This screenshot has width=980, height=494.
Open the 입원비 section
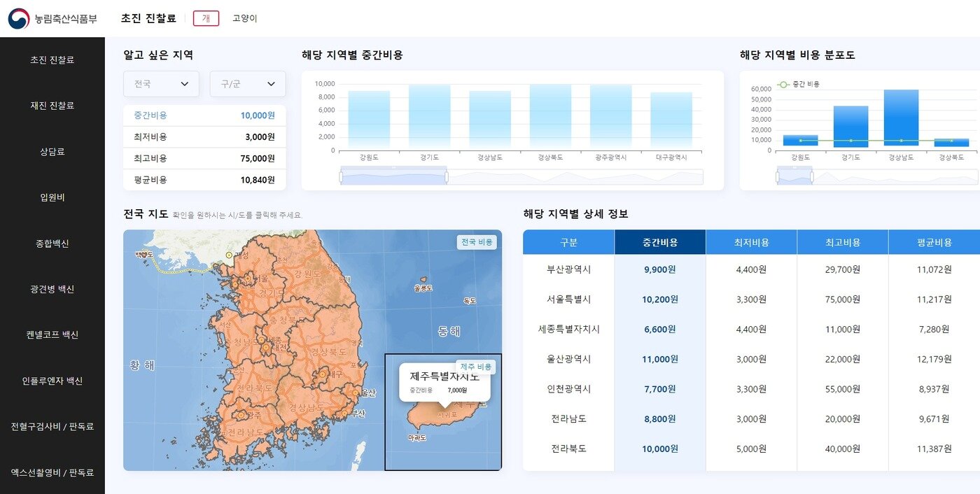click(52, 197)
